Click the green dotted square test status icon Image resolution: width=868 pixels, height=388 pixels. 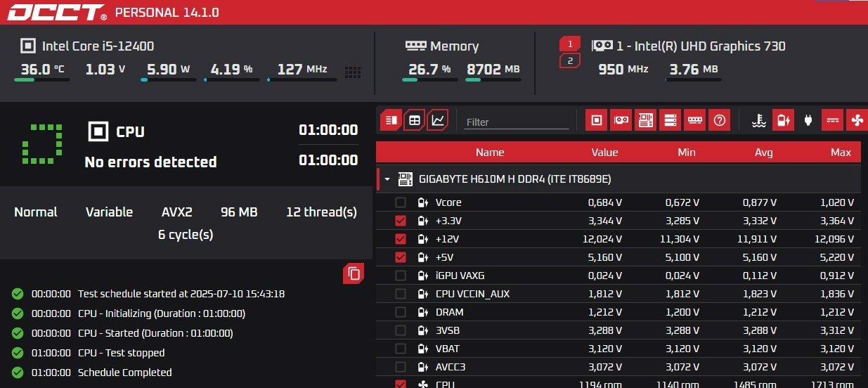pos(42,143)
